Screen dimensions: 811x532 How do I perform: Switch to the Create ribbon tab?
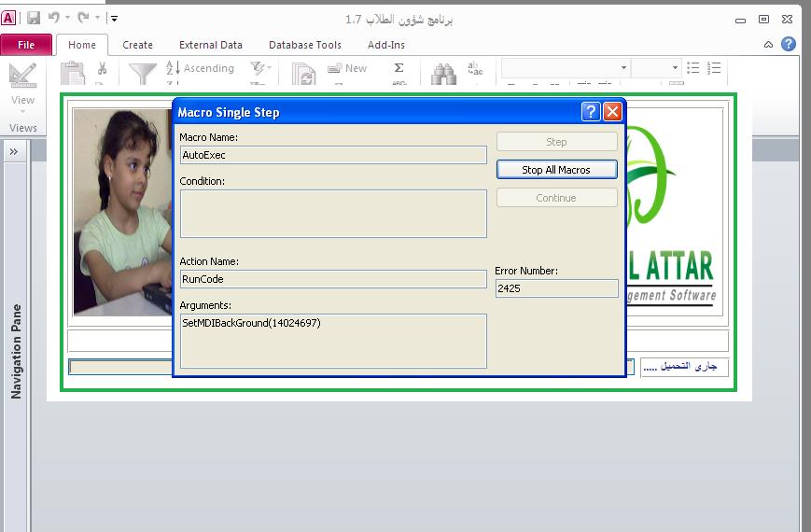click(x=137, y=45)
